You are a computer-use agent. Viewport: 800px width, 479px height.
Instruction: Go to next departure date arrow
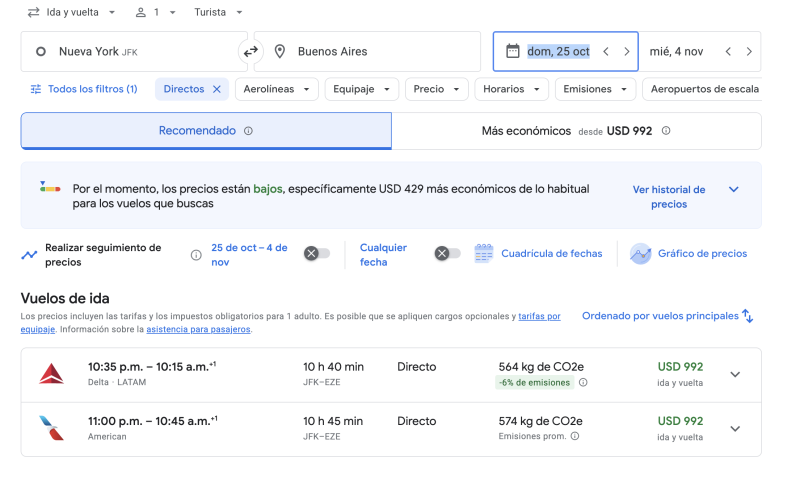[627, 51]
